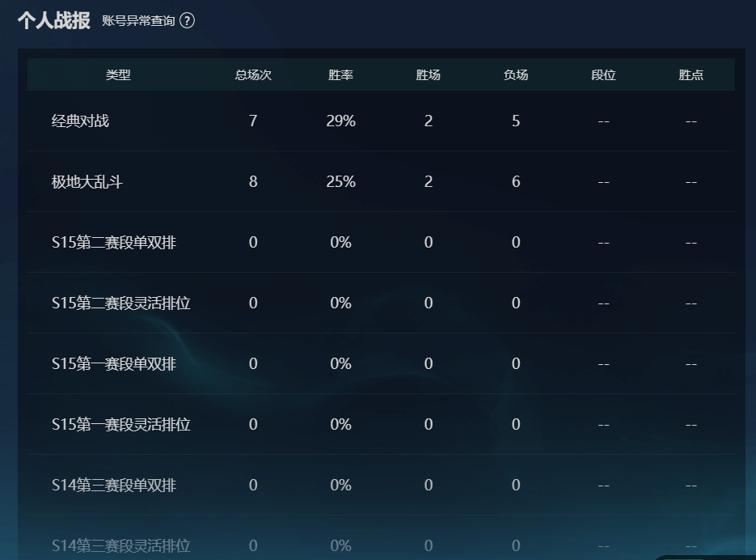This screenshot has height=560, width=756.
Task: Click the 段位 column header
Action: click(x=604, y=74)
